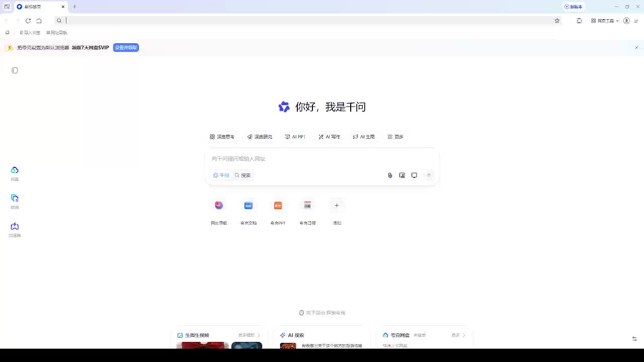Switch input mode to 搜索
The width and height of the screenshot is (644, 362).
243,175
